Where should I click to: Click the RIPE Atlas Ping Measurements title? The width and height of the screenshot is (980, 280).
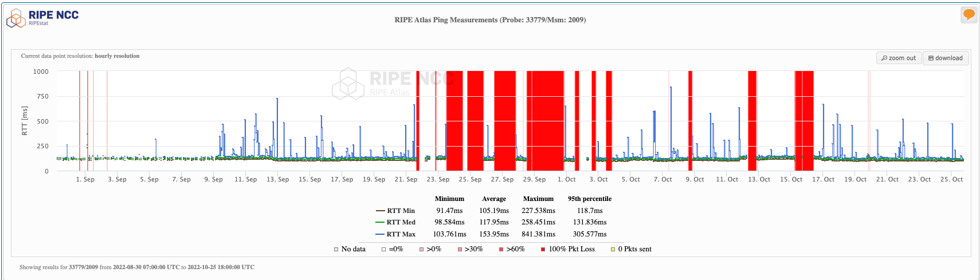[490, 20]
